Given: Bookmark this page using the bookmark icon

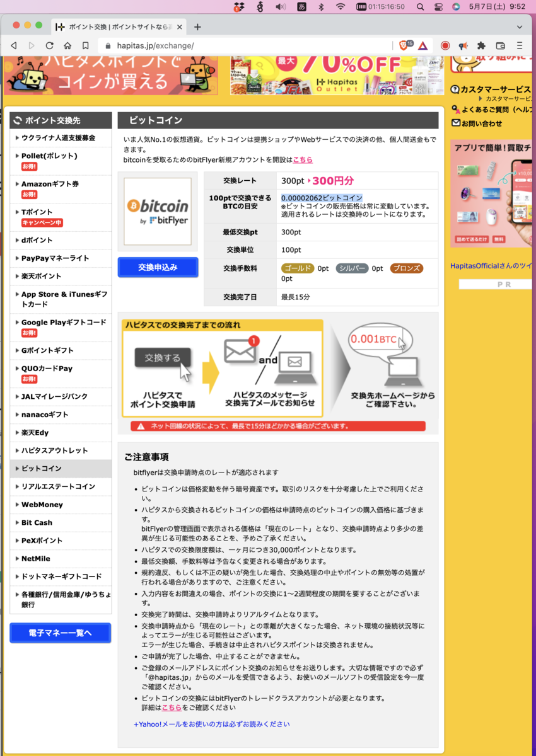Looking at the screenshot, I should click(85, 45).
